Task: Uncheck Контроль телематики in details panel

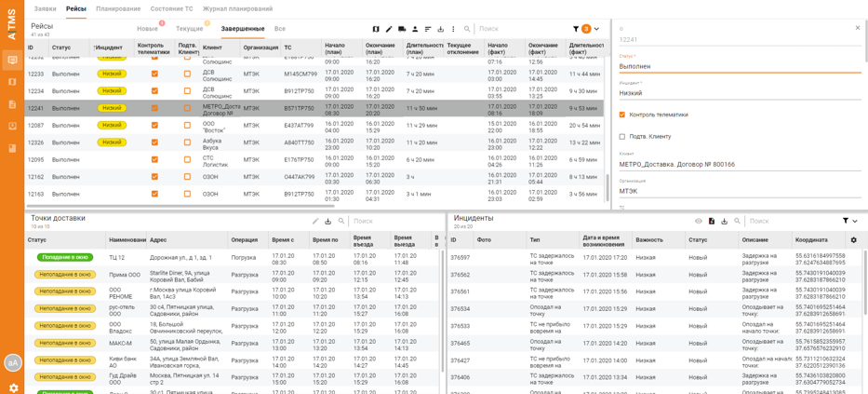Action: (x=622, y=115)
